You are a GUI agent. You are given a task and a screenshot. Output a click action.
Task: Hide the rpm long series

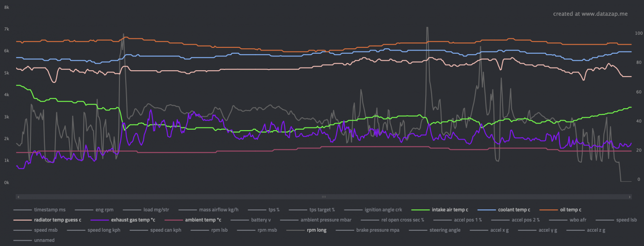[306, 230]
